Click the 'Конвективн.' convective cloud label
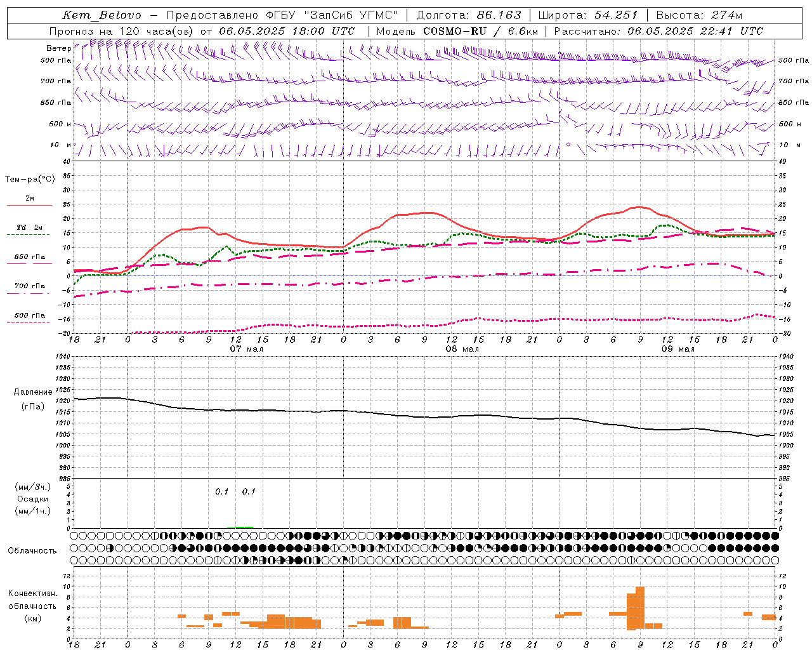The image size is (812, 650). [x=33, y=594]
